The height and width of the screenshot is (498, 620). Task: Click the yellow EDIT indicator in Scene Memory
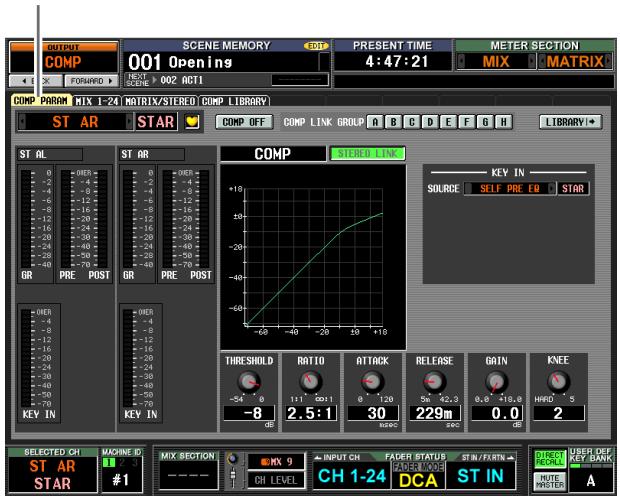coord(316,46)
